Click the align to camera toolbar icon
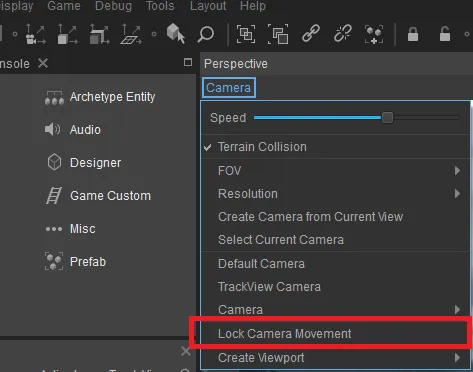473x372 pixels. [x=35, y=34]
